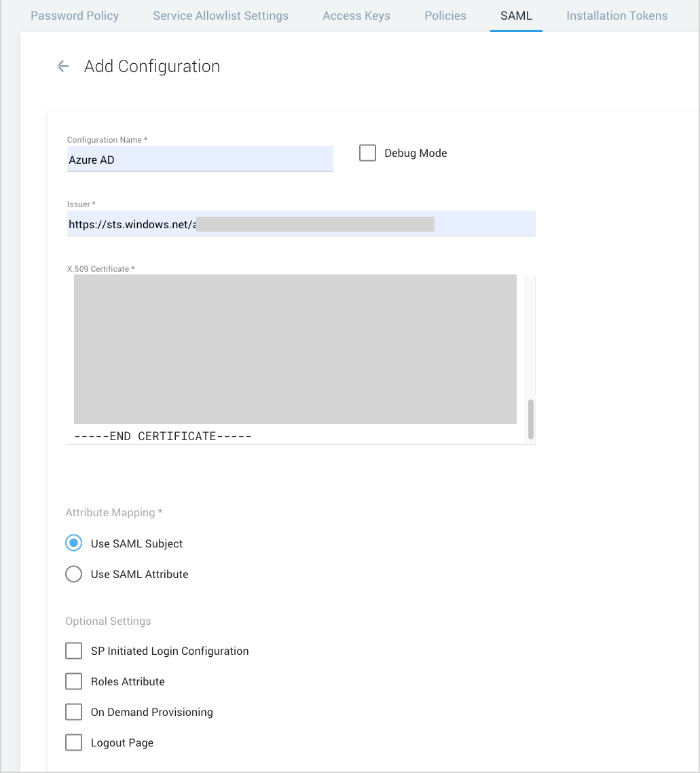Click the Attribute Mapping section label
This screenshot has width=700, height=773.
coord(113,512)
